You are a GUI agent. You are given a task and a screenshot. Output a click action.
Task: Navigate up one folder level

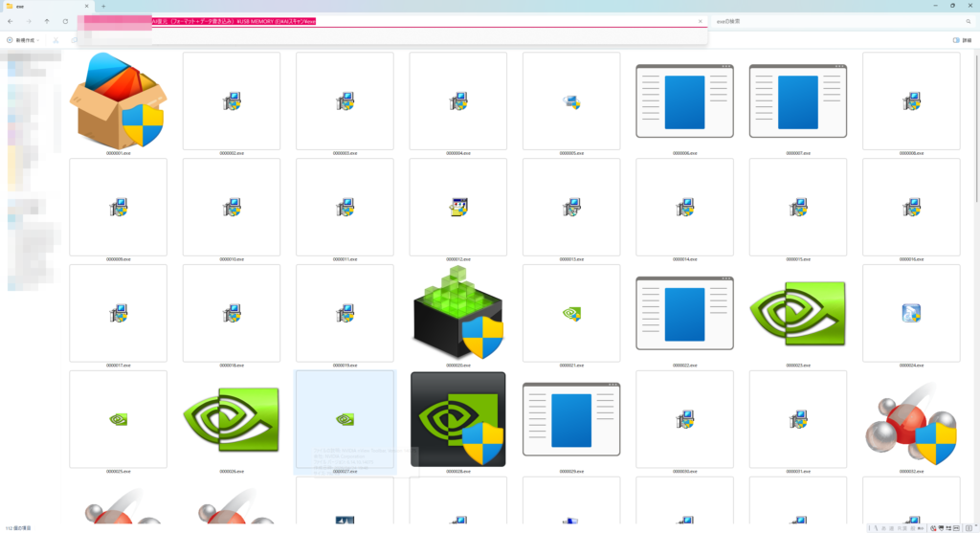[x=47, y=21]
